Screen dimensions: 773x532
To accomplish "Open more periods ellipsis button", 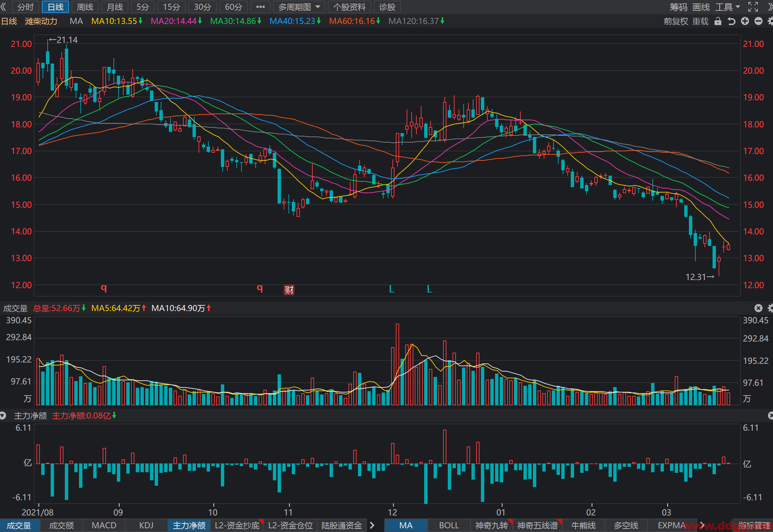I will pyautogui.click(x=260, y=7).
